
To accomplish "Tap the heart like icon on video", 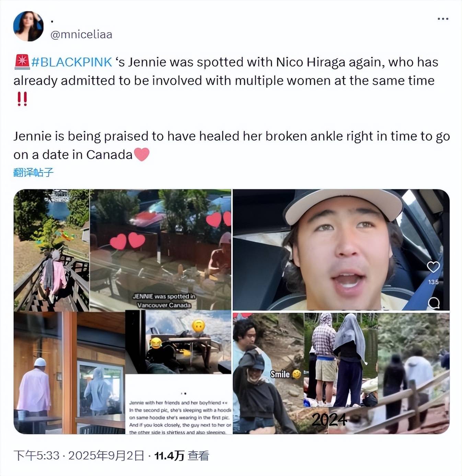I will [x=433, y=267].
